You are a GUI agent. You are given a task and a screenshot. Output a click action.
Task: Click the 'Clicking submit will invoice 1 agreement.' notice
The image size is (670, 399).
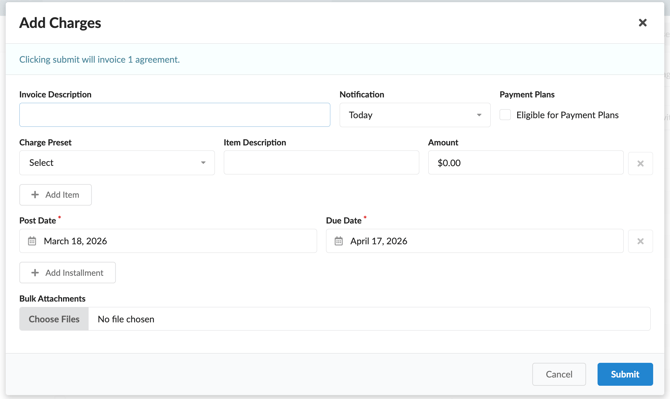point(100,59)
